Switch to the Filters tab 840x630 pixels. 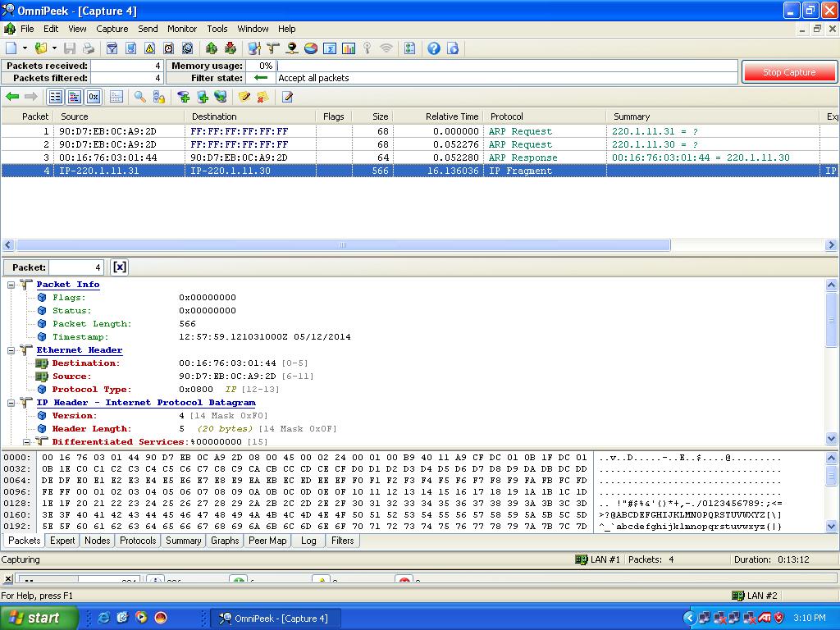342,541
